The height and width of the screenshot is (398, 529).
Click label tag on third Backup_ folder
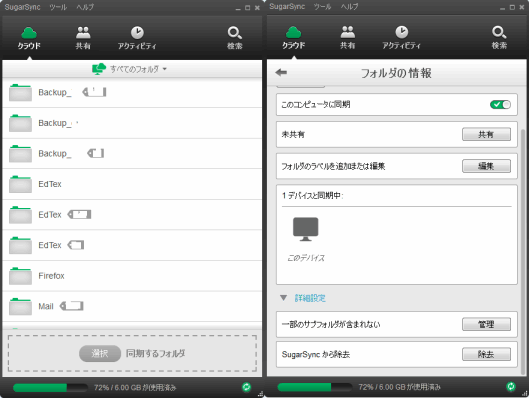tap(95, 153)
